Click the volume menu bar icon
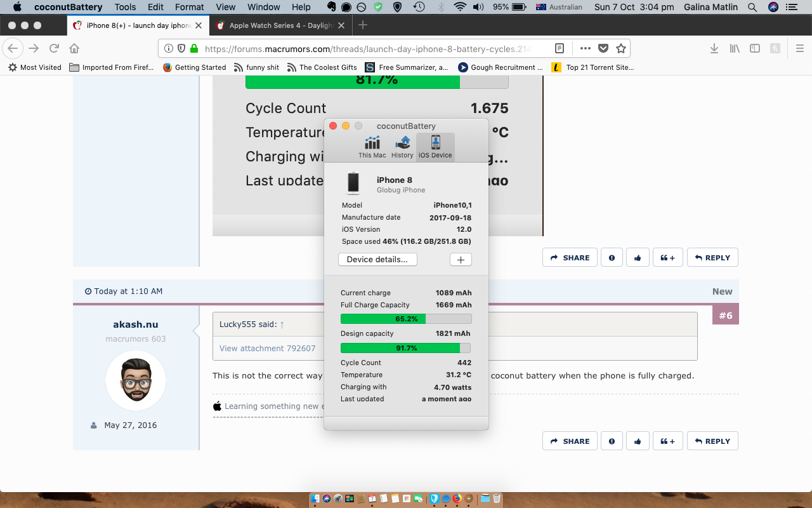Screen dimensions: 812x508 click(x=478, y=7)
